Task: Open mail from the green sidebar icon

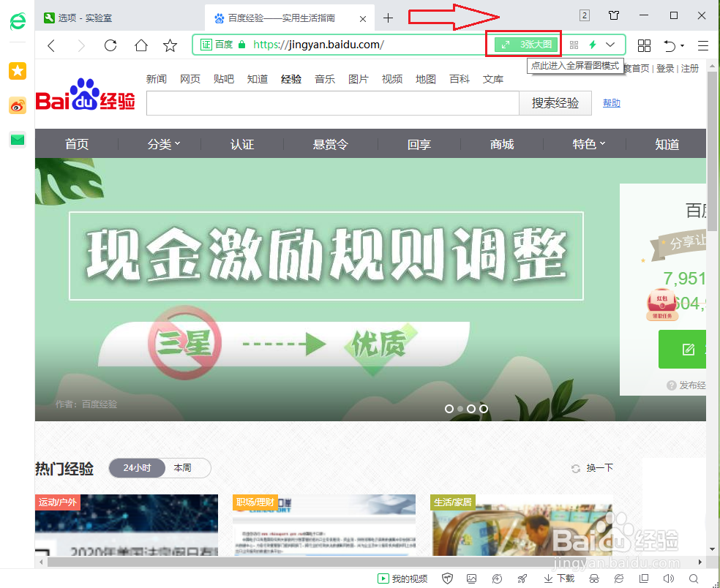Action: [x=17, y=139]
